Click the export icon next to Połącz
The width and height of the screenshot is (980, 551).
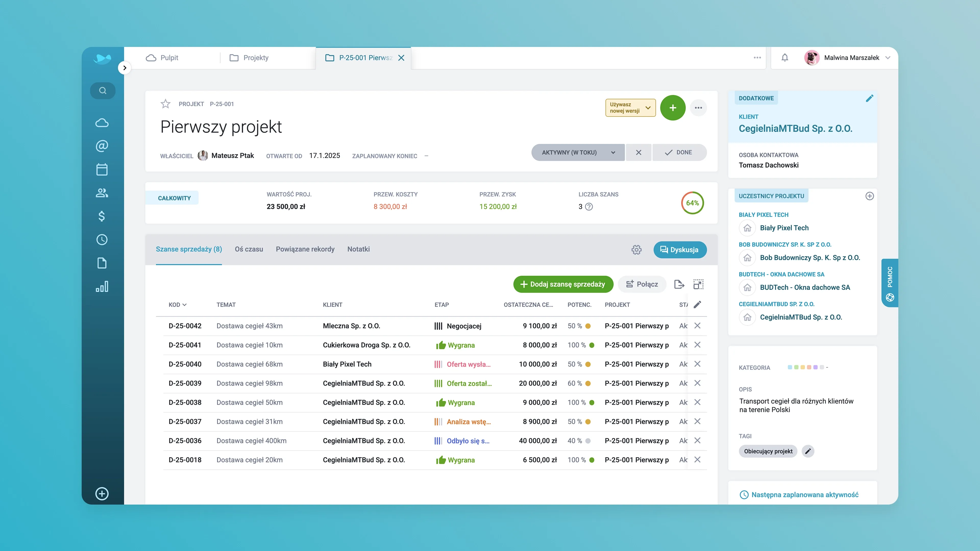pos(679,284)
